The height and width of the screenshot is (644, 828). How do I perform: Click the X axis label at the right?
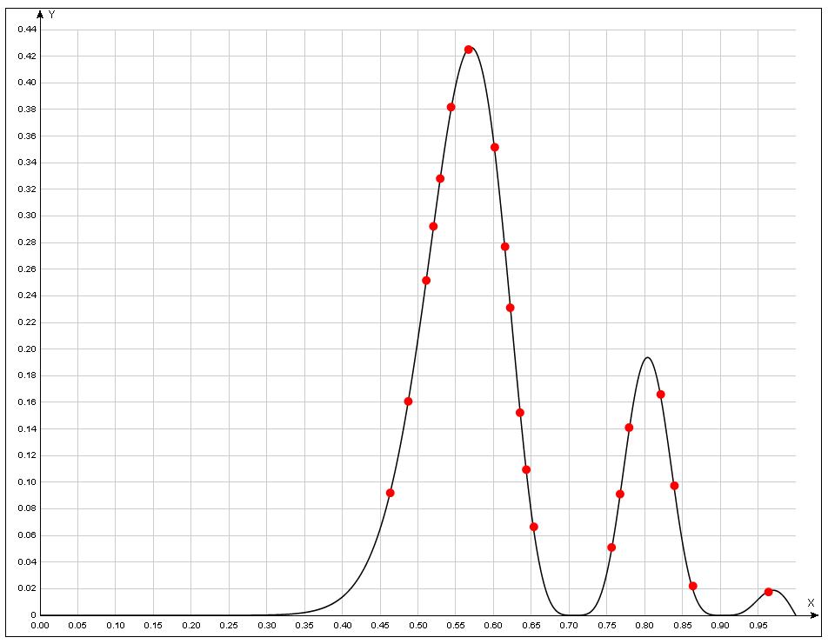(x=811, y=602)
